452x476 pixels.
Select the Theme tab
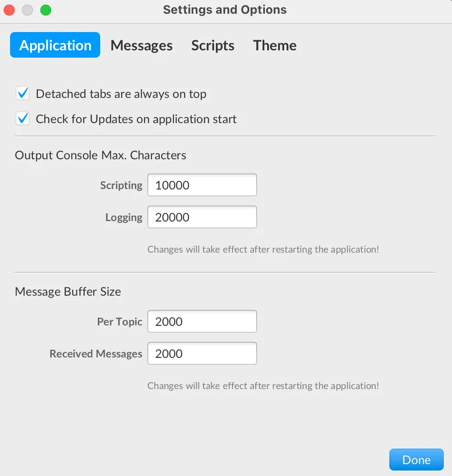[x=274, y=45]
